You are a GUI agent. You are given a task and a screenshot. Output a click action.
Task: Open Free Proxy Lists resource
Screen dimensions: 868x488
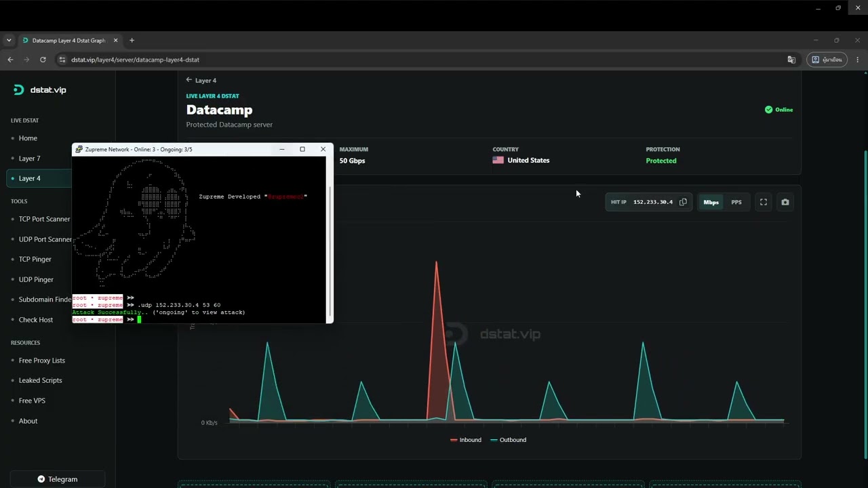41,361
